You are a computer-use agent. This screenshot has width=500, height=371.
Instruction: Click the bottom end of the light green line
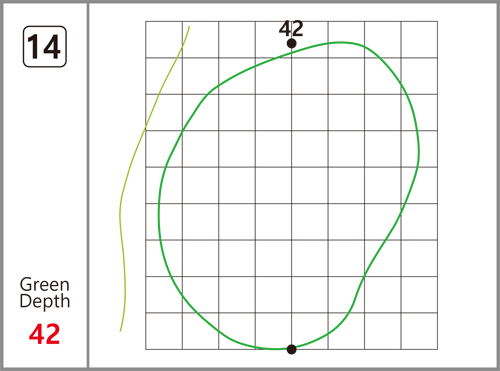(120, 331)
